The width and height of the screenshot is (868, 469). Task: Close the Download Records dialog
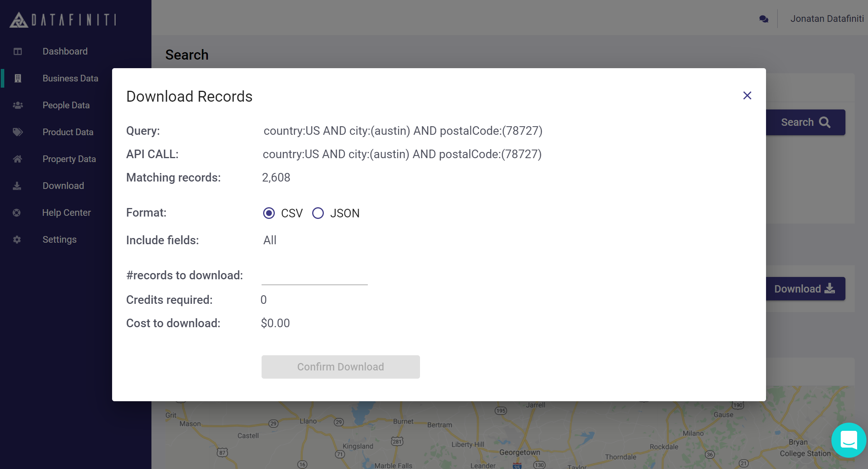point(747,95)
